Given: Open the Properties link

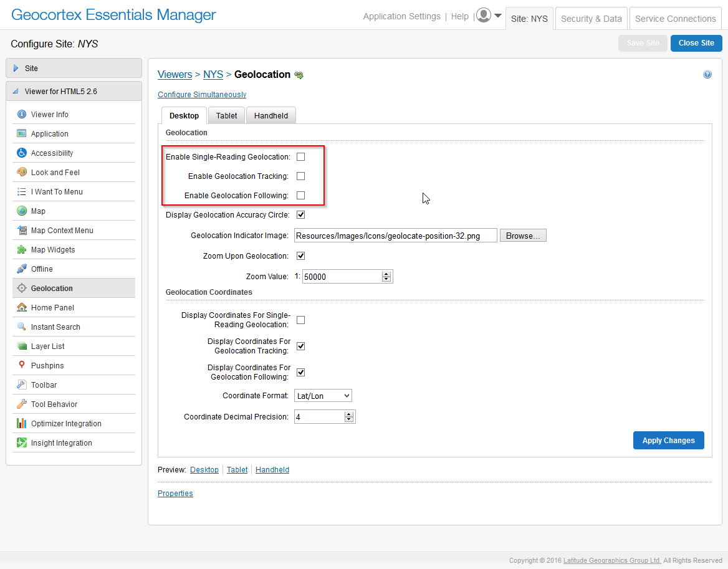Looking at the screenshot, I should point(175,494).
